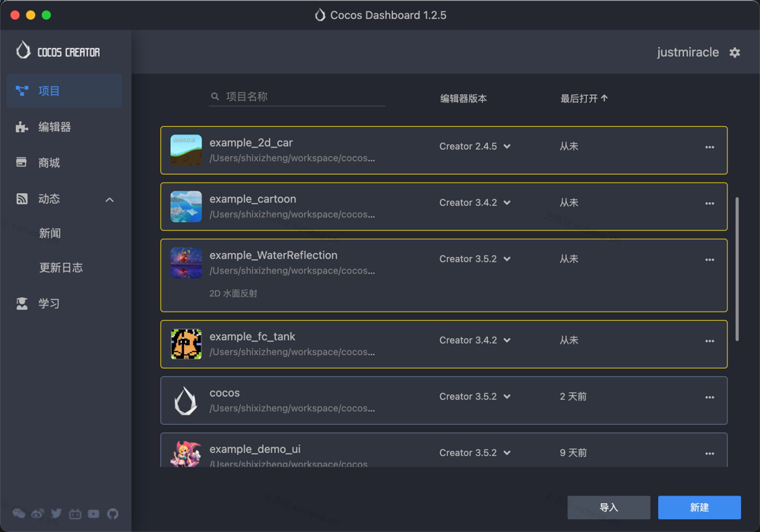Click the 项目 projects icon in sidebar
Screen dimensions: 760x532
(22, 90)
